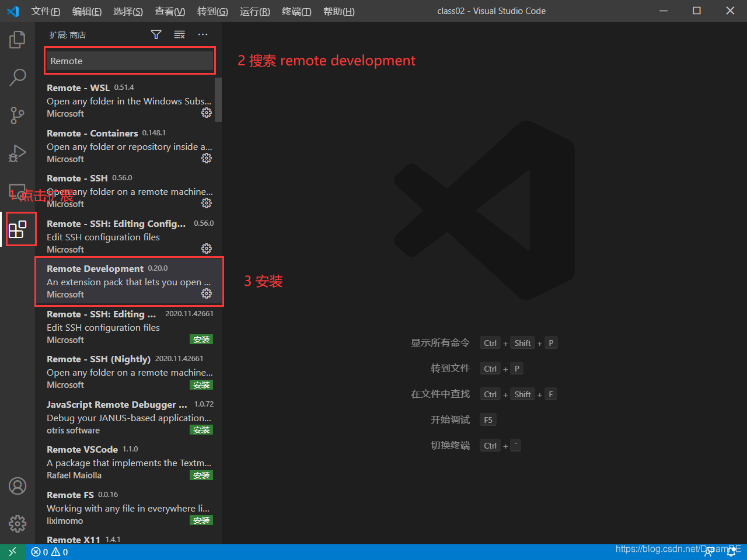Open the Manage gear at the bottom left
Viewport: 747px width, 560px height.
[17, 523]
